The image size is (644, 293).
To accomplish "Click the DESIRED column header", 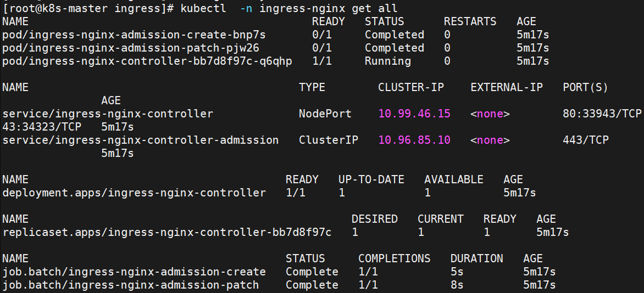I will click(375, 219).
